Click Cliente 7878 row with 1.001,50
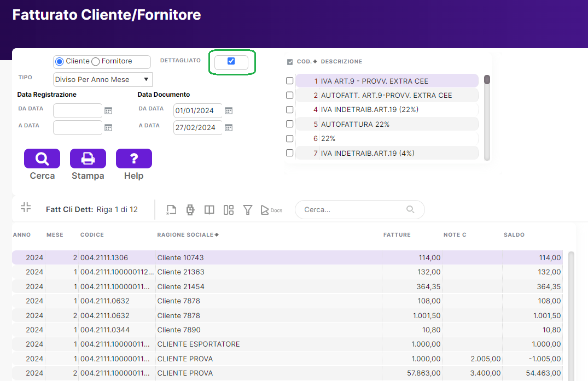 [287, 315]
